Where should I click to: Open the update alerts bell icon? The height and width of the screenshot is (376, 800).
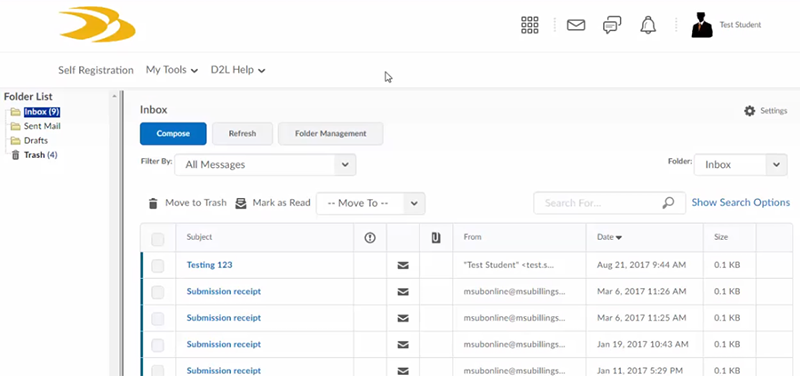click(648, 25)
